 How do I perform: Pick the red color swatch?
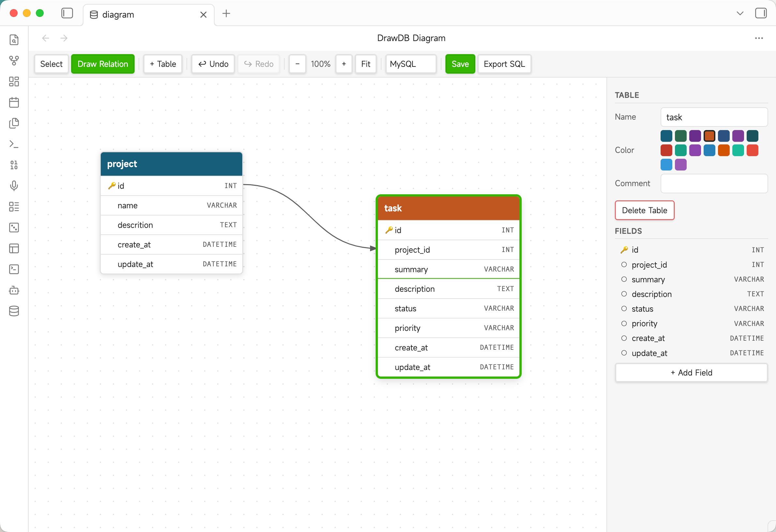(x=666, y=150)
